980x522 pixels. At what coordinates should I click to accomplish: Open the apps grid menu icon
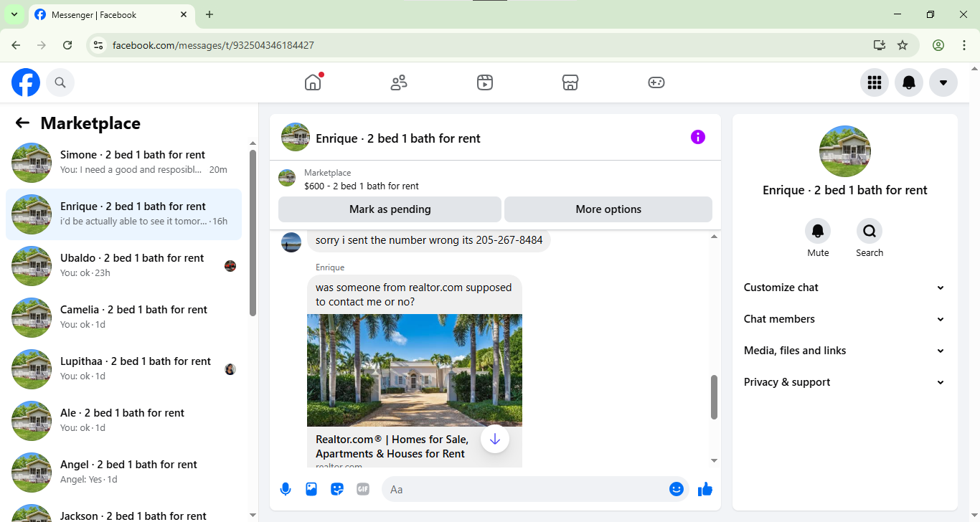[x=875, y=82]
